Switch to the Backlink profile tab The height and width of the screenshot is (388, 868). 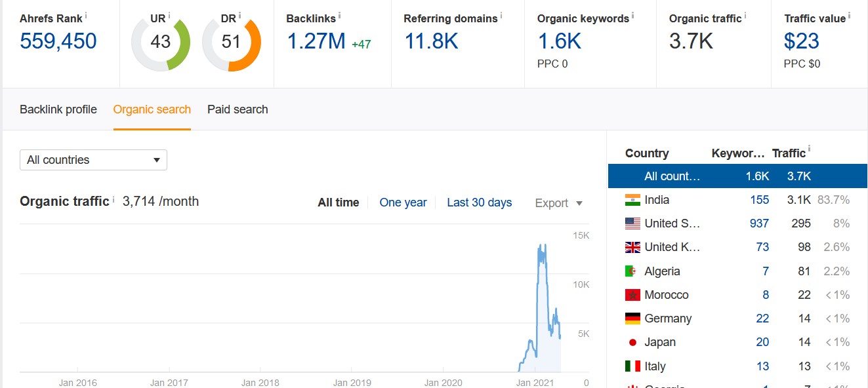(x=58, y=109)
